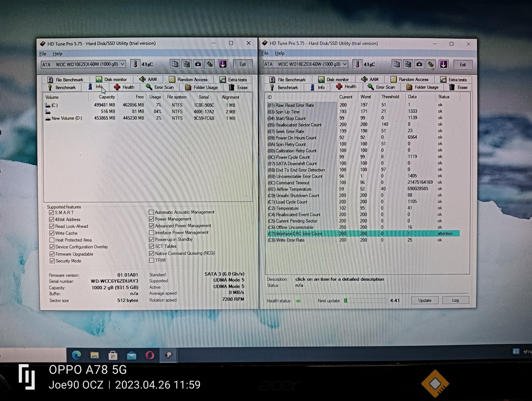The image size is (532, 401).
Task: Open Opera browser from the taskbar
Action: click(x=150, y=355)
